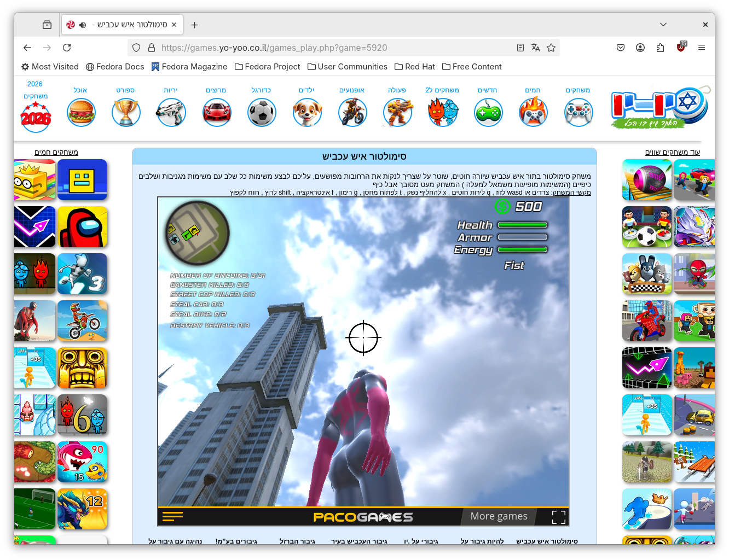Expand the Free Content bookmarks folder
The height and width of the screenshot is (560, 729).
(472, 67)
